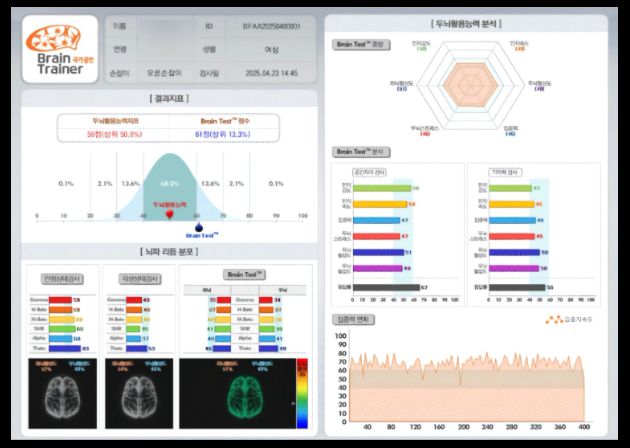Viewport: 630px width, 448px height.
Task: Click the 50점(상위 50.0%) score text
Action: 115,134
